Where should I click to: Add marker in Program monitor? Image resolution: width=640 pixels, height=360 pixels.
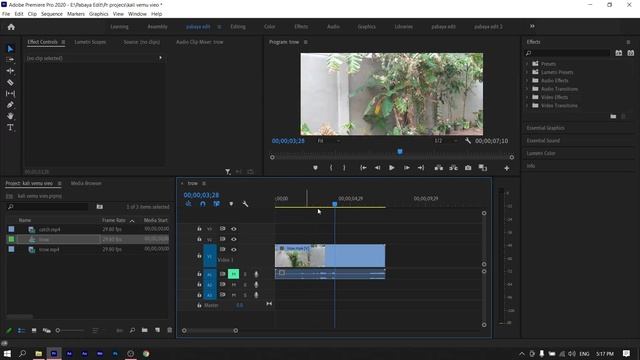tap(315, 168)
